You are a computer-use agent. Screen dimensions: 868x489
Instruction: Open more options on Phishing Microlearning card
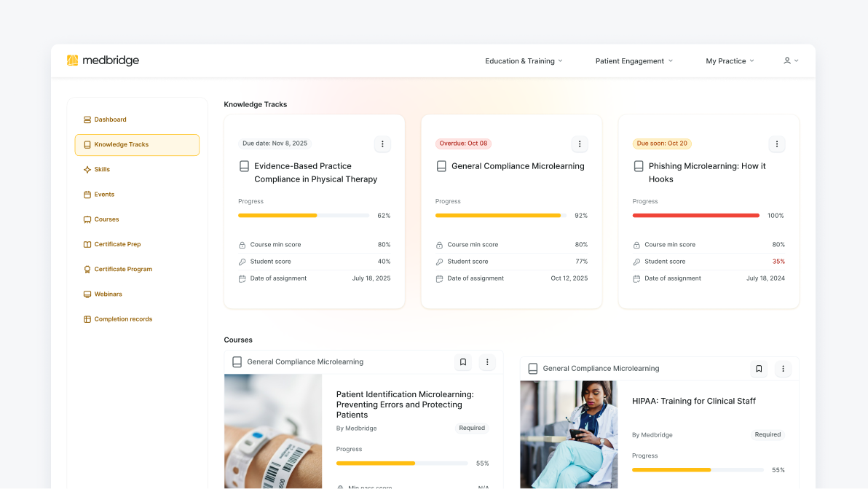(777, 144)
